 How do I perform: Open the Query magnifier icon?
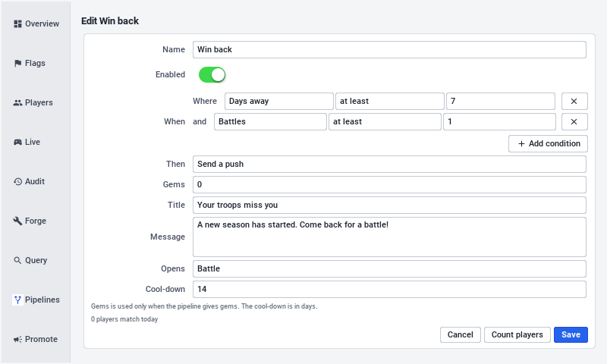[x=17, y=261]
